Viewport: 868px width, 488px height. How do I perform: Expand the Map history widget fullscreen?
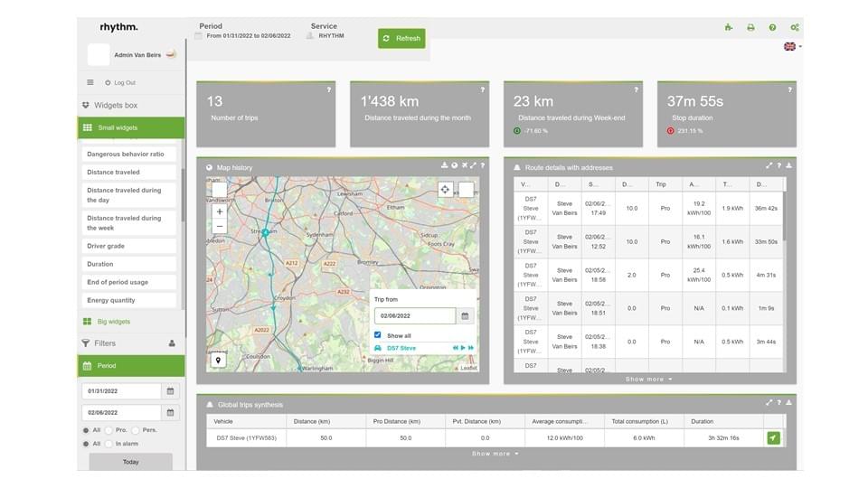473,165
